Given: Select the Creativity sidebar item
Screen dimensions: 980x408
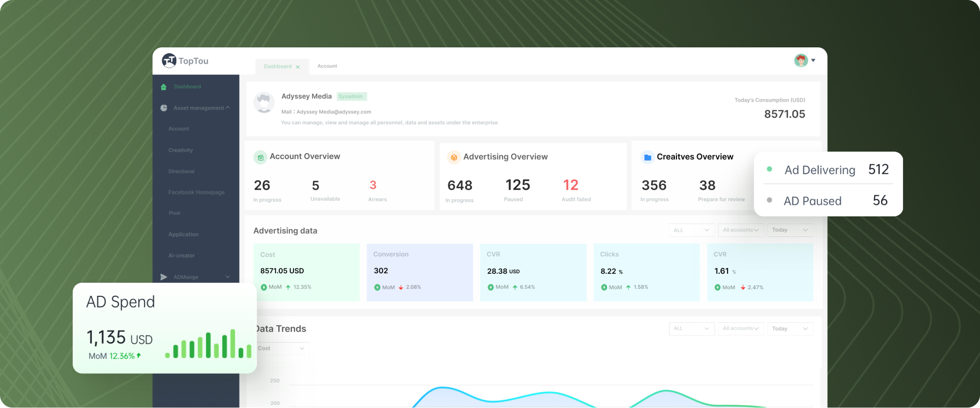Looking at the screenshot, I should pyautogui.click(x=181, y=150).
